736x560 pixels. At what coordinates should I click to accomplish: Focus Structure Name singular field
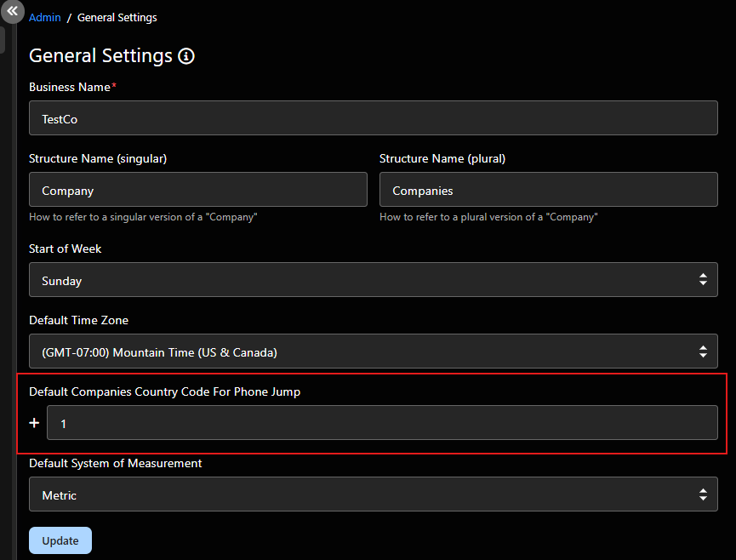click(198, 190)
